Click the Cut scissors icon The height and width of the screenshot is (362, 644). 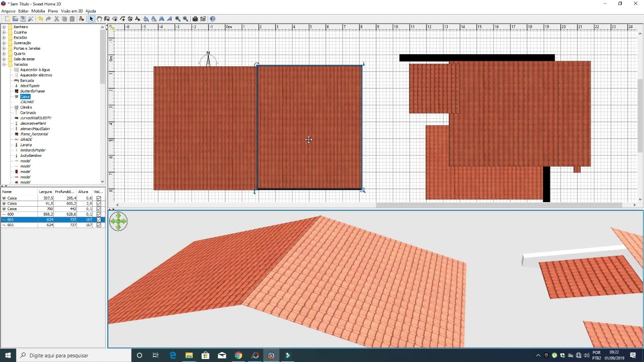point(56,19)
